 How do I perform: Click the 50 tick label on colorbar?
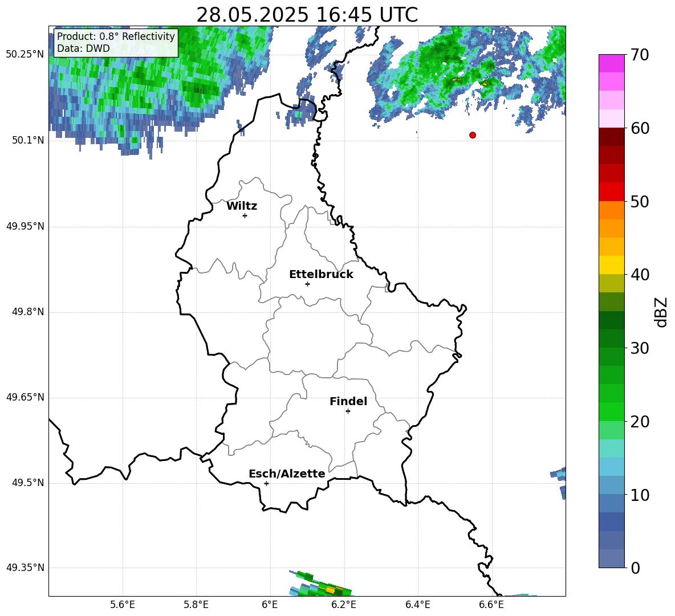(x=639, y=201)
